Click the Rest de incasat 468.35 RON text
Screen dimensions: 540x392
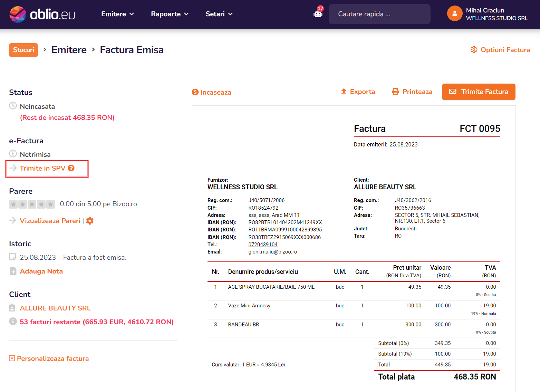pos(67,117)
